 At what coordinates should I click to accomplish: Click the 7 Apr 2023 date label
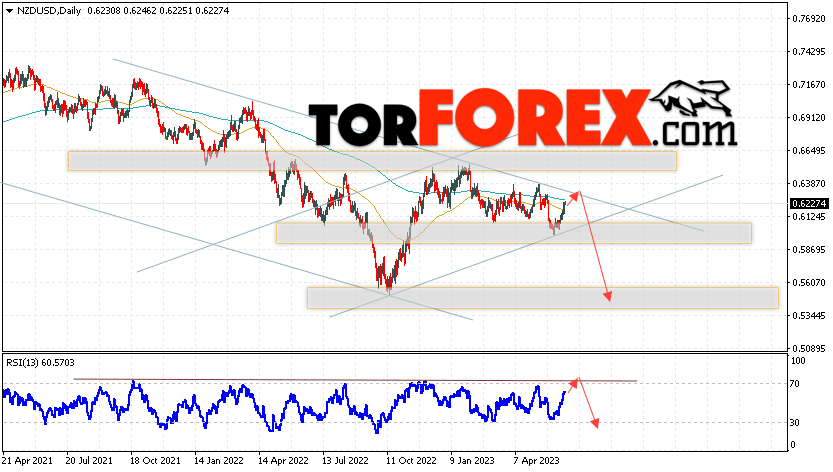pos(537,461)
